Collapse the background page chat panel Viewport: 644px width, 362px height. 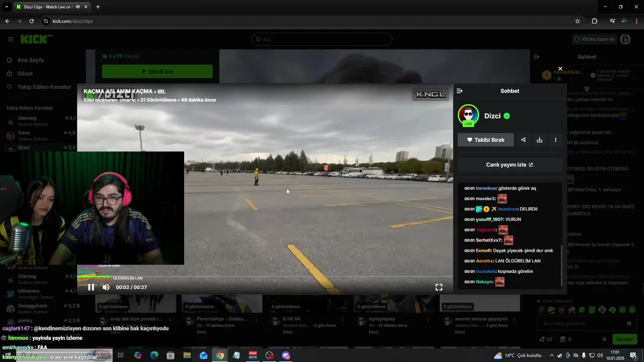[536, 57]
